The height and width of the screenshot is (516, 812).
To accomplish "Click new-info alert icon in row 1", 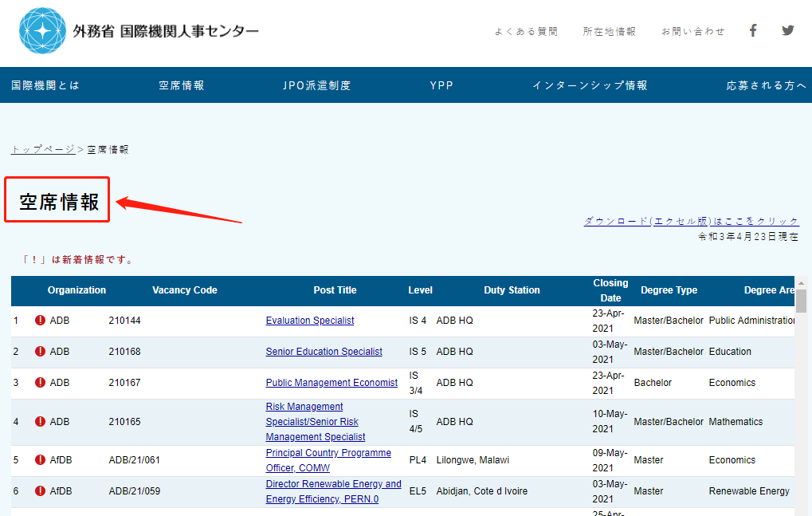I will point(40,321).
